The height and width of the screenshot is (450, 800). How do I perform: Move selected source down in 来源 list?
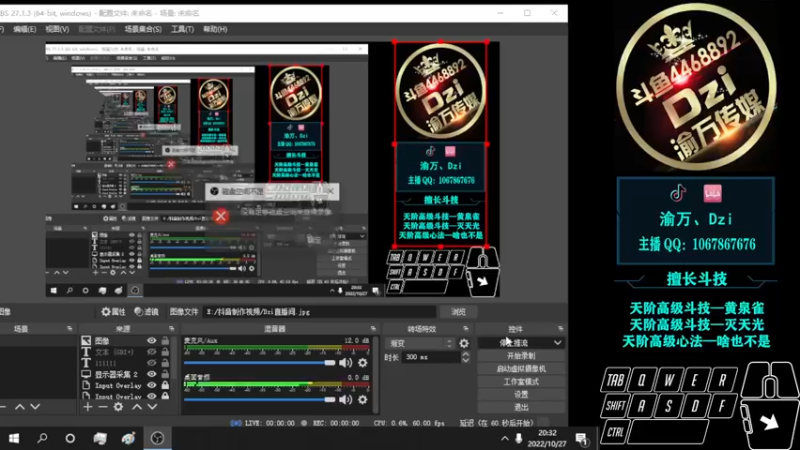(152, 407)
